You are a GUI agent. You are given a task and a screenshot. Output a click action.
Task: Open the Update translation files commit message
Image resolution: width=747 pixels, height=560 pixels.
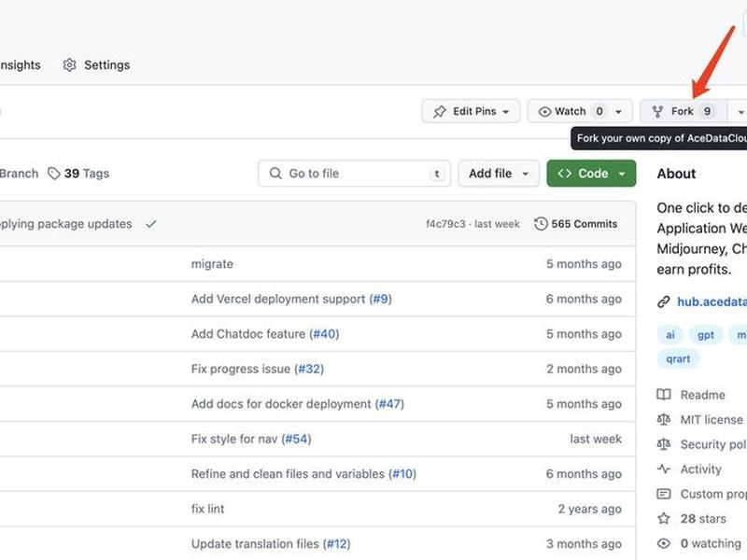tap(254, 544)
